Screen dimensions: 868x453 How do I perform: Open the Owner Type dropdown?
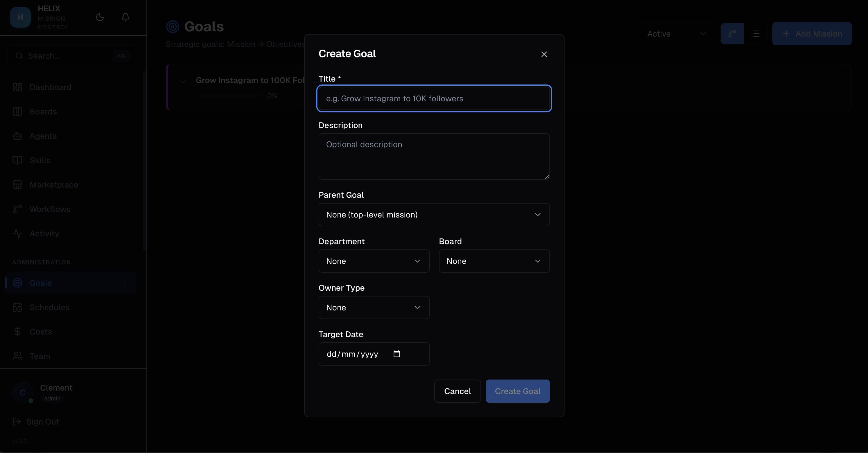click(374, 308)
